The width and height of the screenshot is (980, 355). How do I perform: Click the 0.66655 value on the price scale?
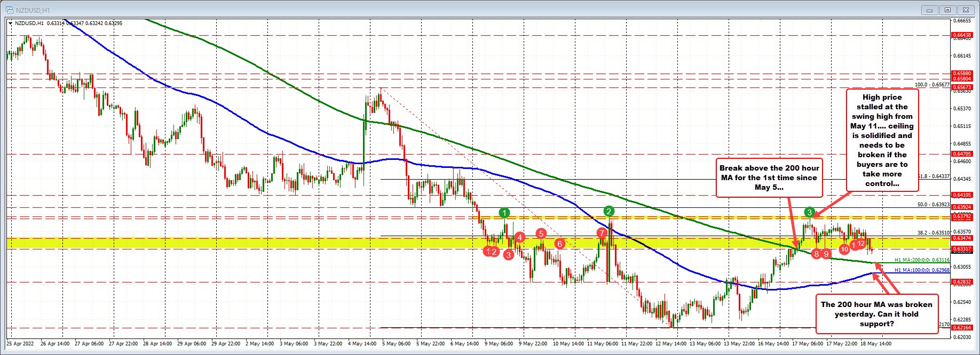(962, 21)
